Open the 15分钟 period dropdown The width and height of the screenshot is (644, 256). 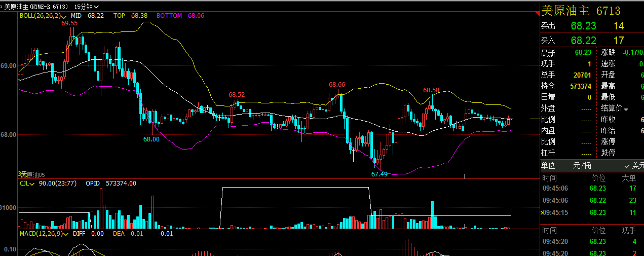86,7
